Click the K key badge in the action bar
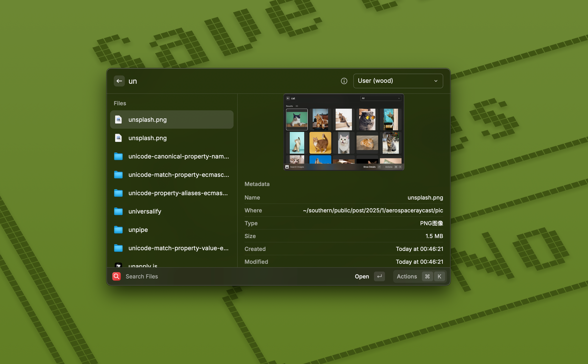The width and height of the screenshot is (588, 364). coord(439,276)
